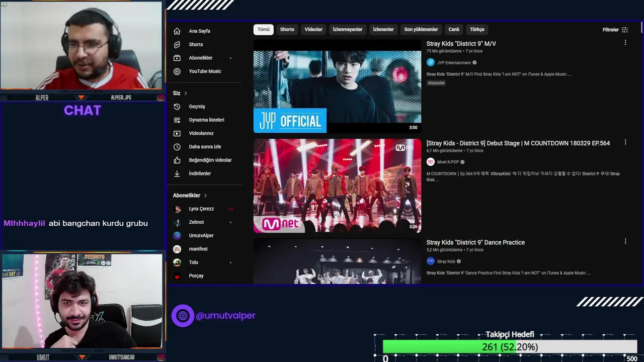Open the Mnet K-POP channel name link

point(448,162)
